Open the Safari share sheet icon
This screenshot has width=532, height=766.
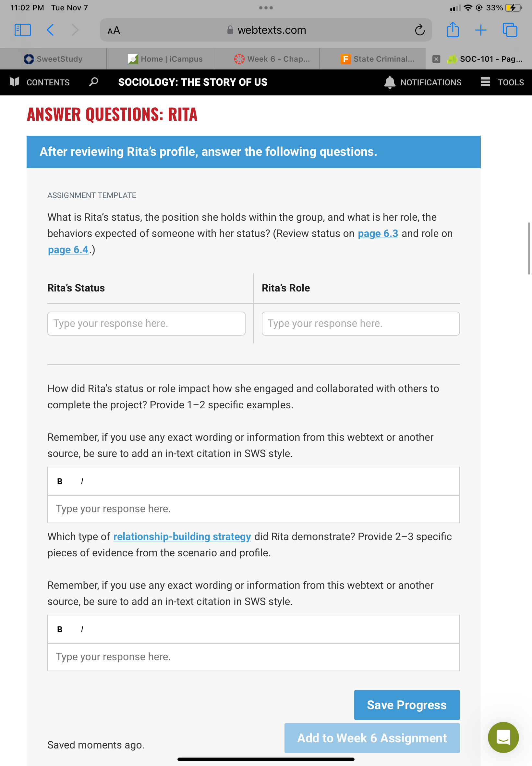pyautogui.click(x=452, y=29)
